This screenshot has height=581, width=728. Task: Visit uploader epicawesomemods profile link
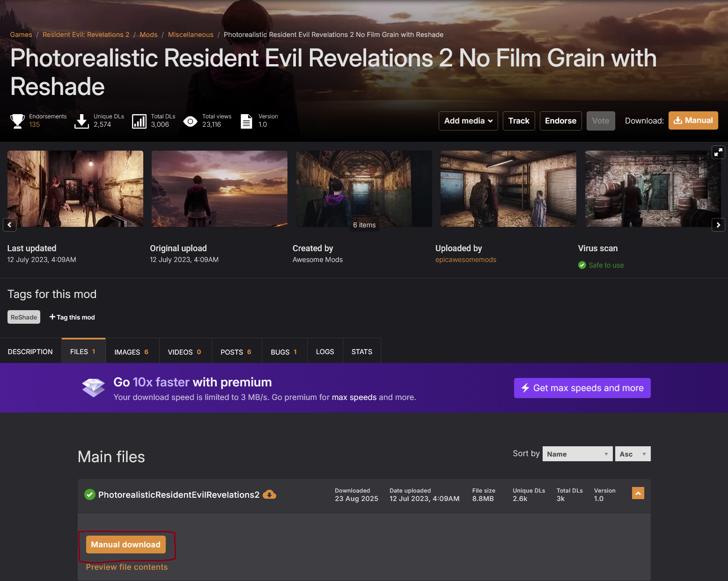coord(466,260)
